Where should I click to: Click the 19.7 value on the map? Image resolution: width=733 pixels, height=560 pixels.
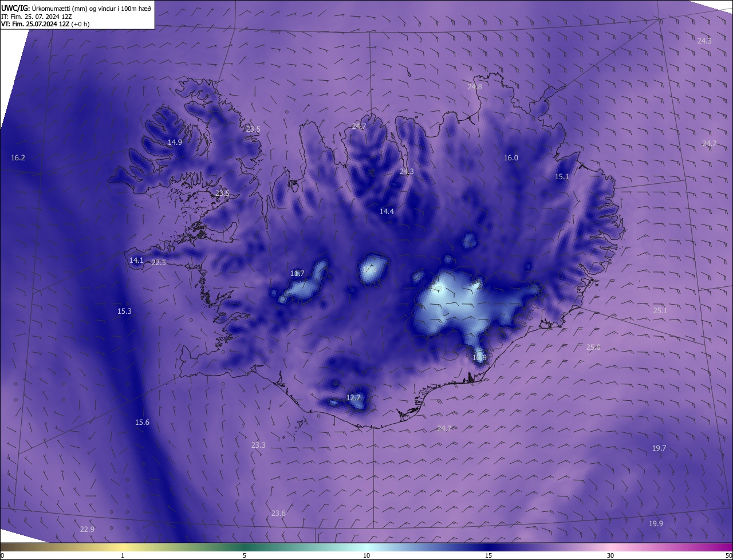click(659, 448)
